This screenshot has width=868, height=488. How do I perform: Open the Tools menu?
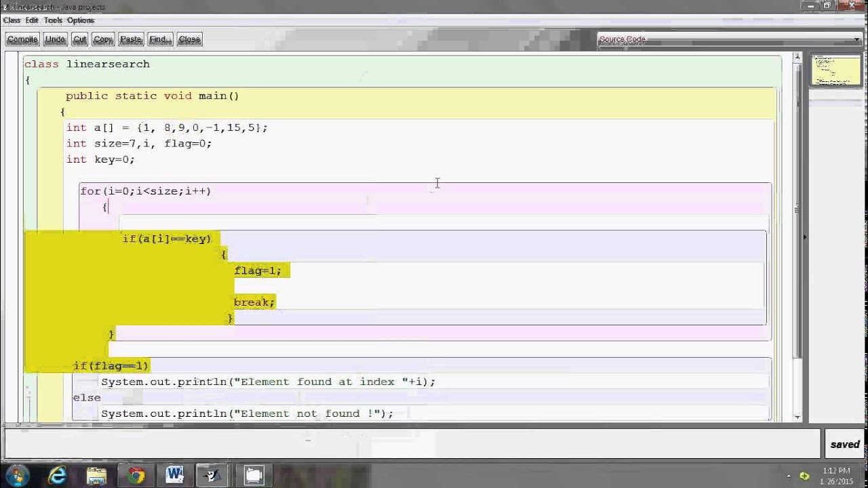click(x=53, y=20)
